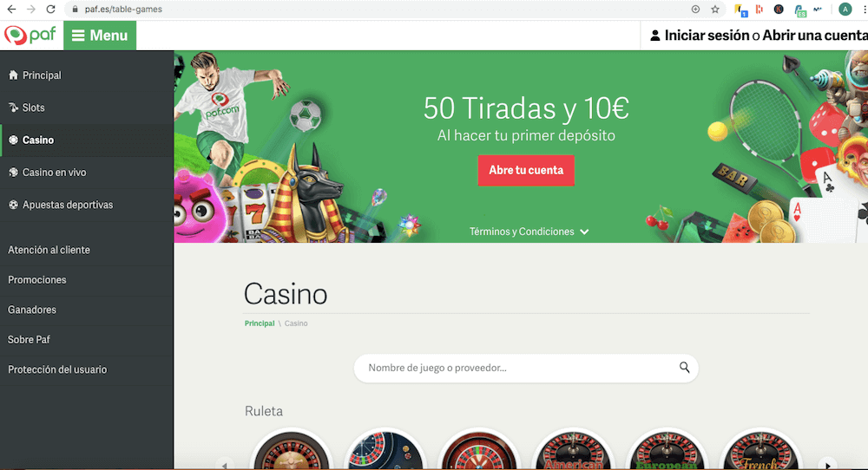Focus the Nombre de juego o proveedor field
Image resolution: width=868 pixels, height=470 pixels.
[x=526, y=368]
